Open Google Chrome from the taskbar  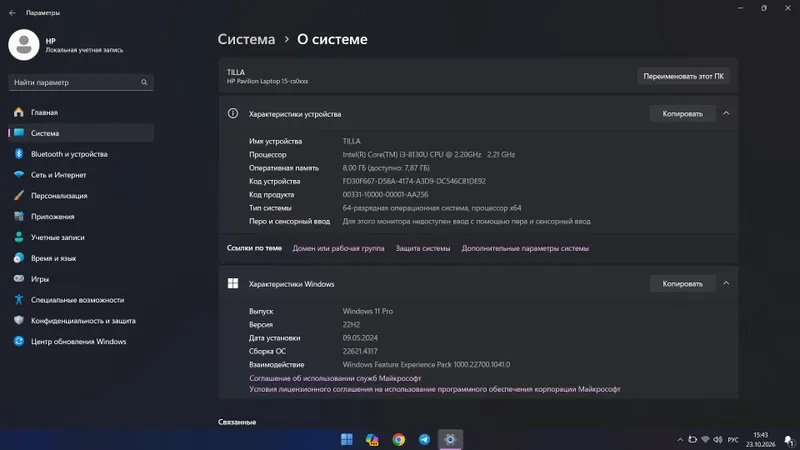click(x=398, y=439)
